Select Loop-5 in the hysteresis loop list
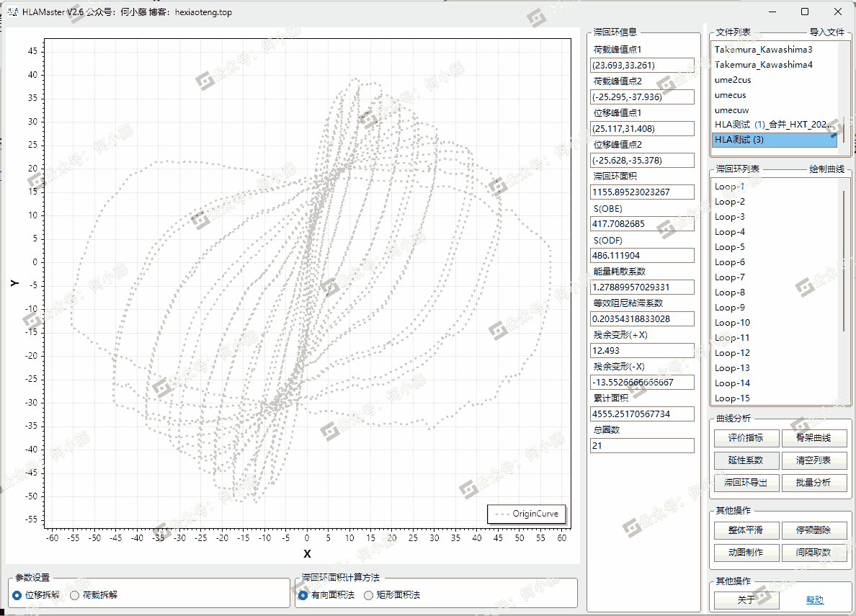This screenshot has width=856, height=616. tap(730, 247)
